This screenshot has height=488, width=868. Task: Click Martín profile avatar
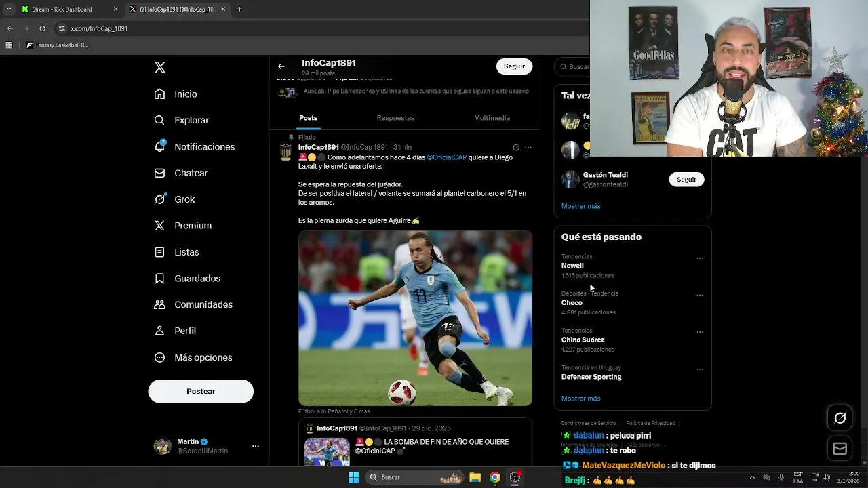pos(162,446)
